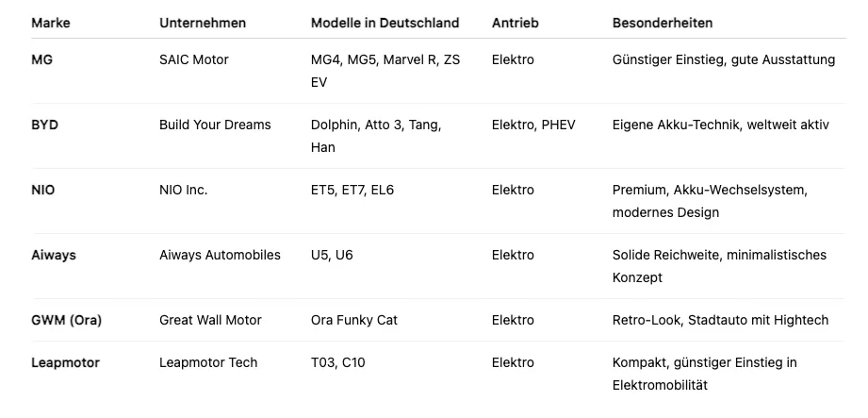Image resolution: width=868 pixels, height=418 pixels.
Task: Click the Ora Funky Cat model cell
Action: [x=353, y=320]
